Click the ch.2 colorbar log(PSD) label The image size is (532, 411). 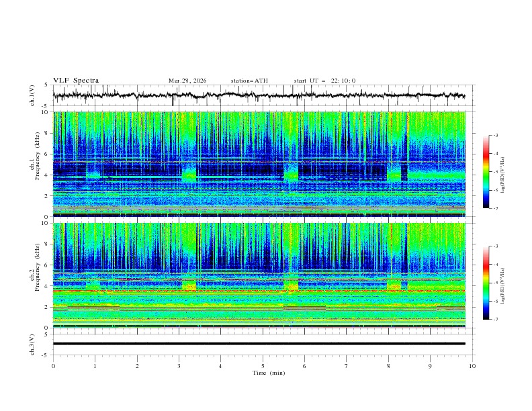503,286
